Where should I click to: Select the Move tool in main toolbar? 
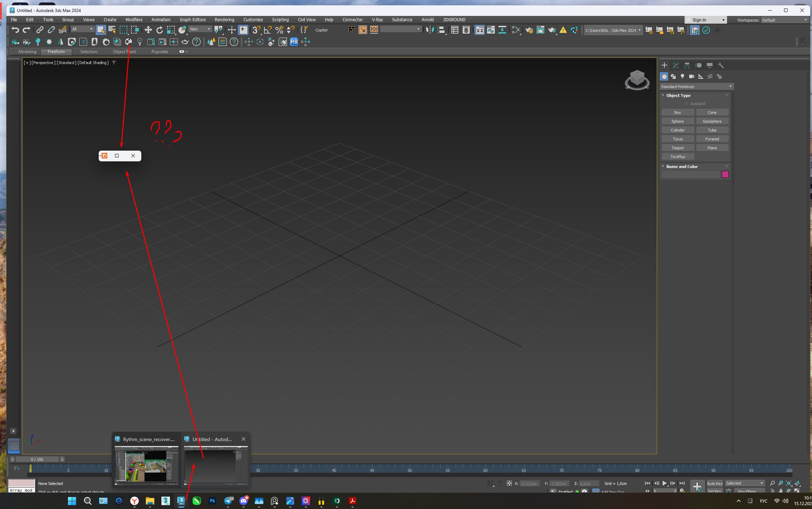click(148, 30)
